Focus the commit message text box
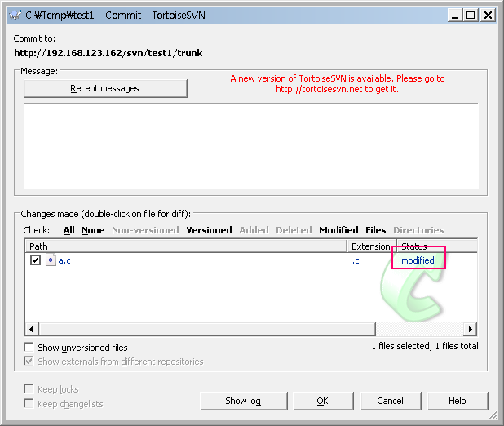Viewport: 504px width, 426px height. 251,145
